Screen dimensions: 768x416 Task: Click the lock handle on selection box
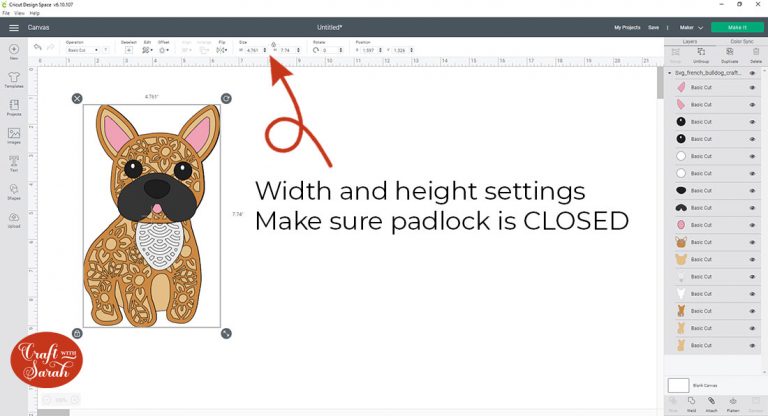(x=77, y=333)
